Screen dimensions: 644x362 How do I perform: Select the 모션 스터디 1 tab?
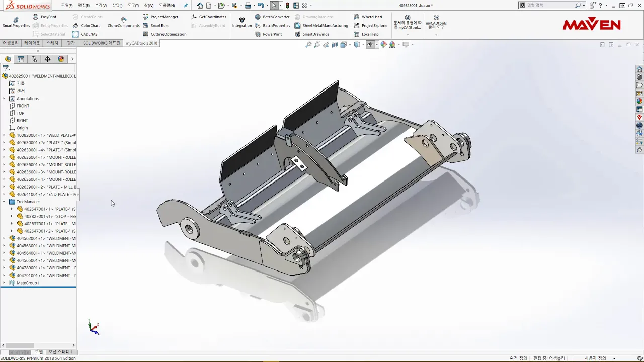61,352
